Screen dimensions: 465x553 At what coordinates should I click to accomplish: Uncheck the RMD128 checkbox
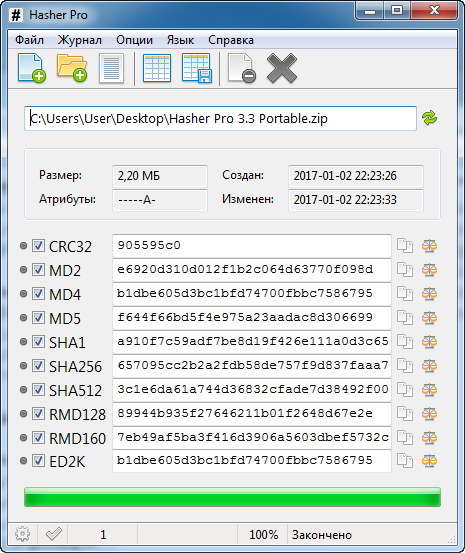coord(38,413)
